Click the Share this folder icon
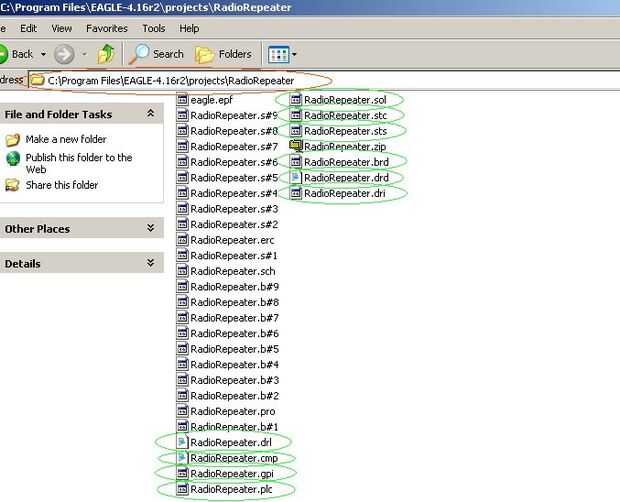This screenshot has width=620, height=502. (12, 185)
